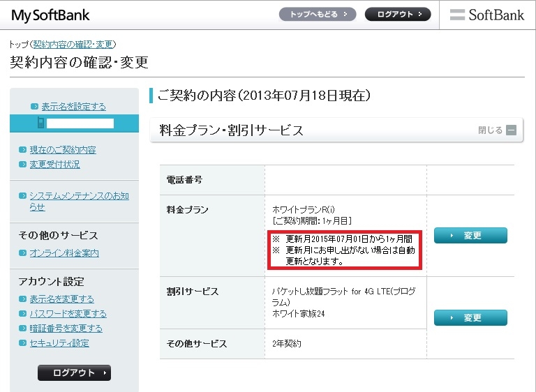Click the 電話番号 row label

click(x=184, y=180)
